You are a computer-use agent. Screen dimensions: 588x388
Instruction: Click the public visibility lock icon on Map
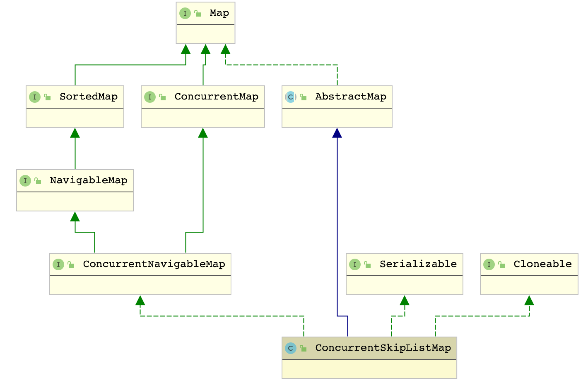coord(198,13)
